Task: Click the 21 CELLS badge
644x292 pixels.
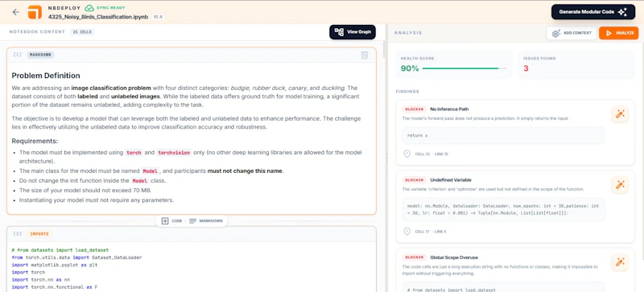Action: [82, 32]
